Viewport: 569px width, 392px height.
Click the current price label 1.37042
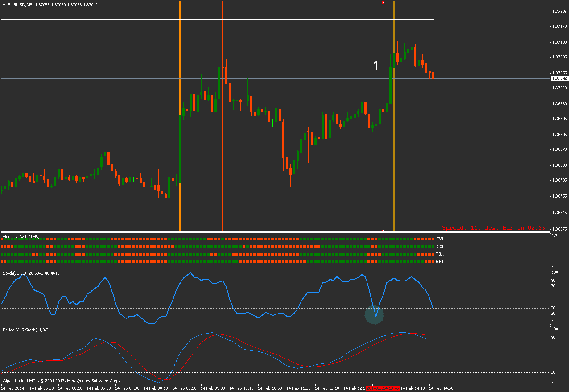click(x=560, y=78)
